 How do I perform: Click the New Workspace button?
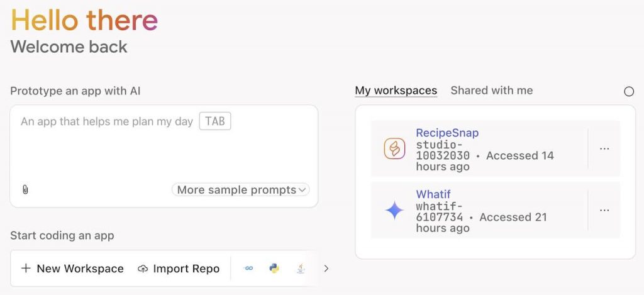[72, 269]
